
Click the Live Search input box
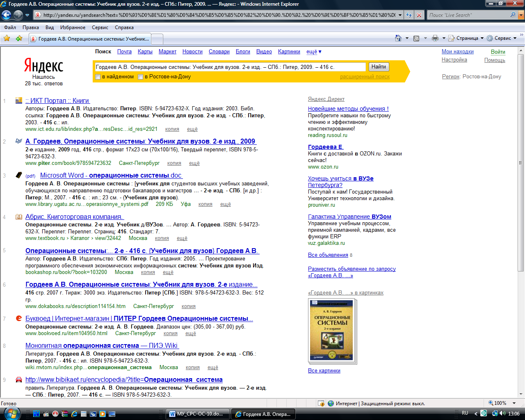click(468, 15)
